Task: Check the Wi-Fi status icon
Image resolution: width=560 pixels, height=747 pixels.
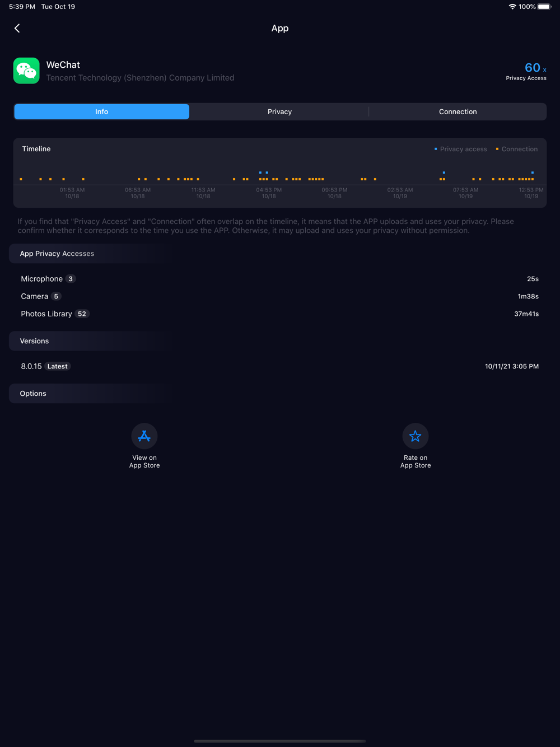Action: pyautogui.click(x=512, y=7)
